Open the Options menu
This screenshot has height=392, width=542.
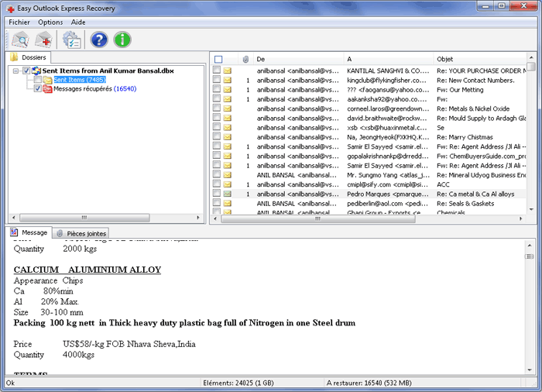point(50,22)
